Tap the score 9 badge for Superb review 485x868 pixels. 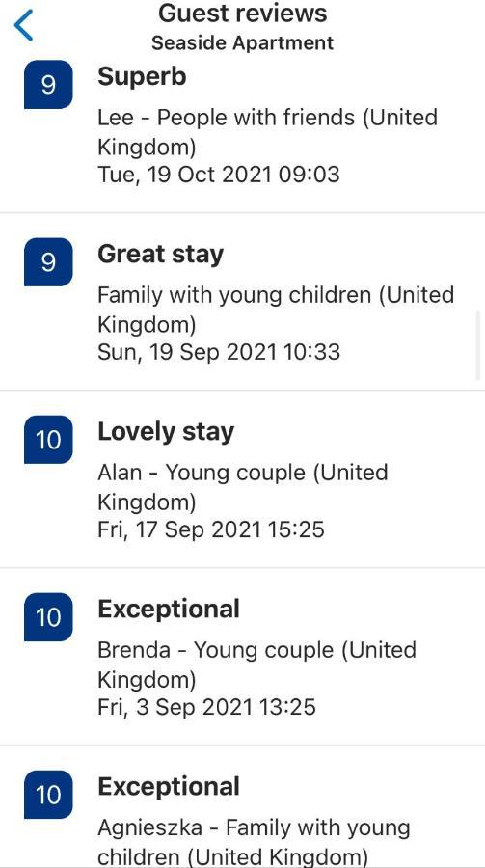pyautogui.click(x=48, y=85)
